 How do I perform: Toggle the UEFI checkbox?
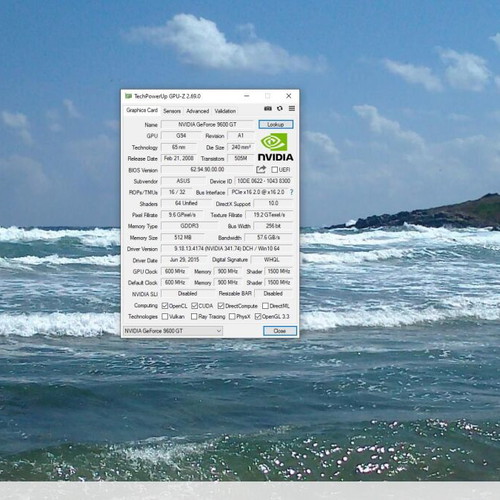coord(274,170)
